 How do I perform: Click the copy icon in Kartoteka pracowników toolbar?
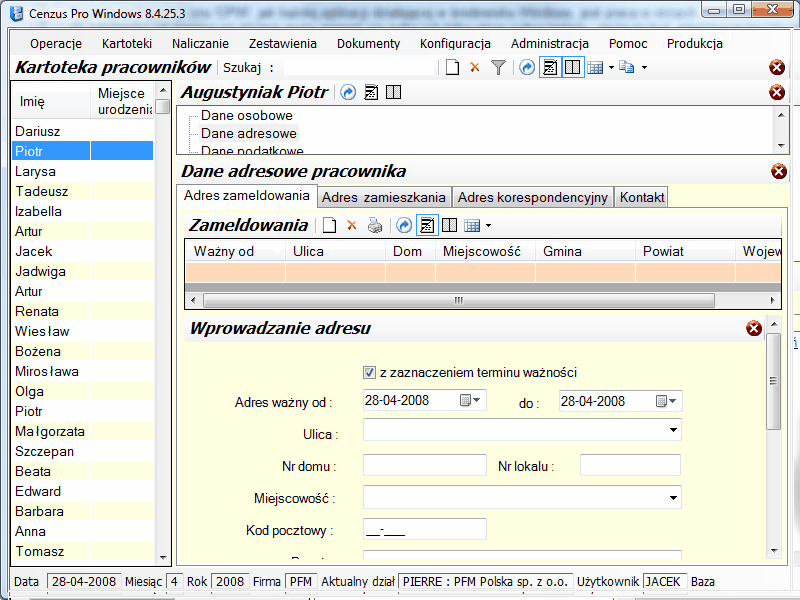pyautogui.click(x=627, y=68)
